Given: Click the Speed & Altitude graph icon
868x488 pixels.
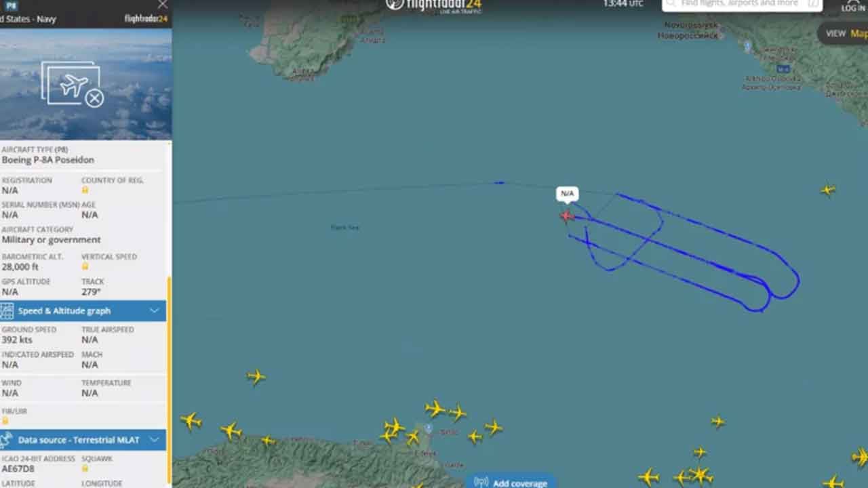Looking at the screenshot, I should click(x=7, y=311).
